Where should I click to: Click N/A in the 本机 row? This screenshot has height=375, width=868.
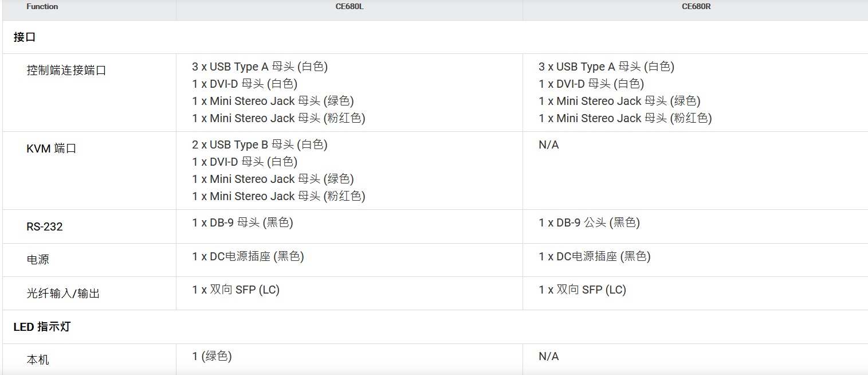click(548, 356)
